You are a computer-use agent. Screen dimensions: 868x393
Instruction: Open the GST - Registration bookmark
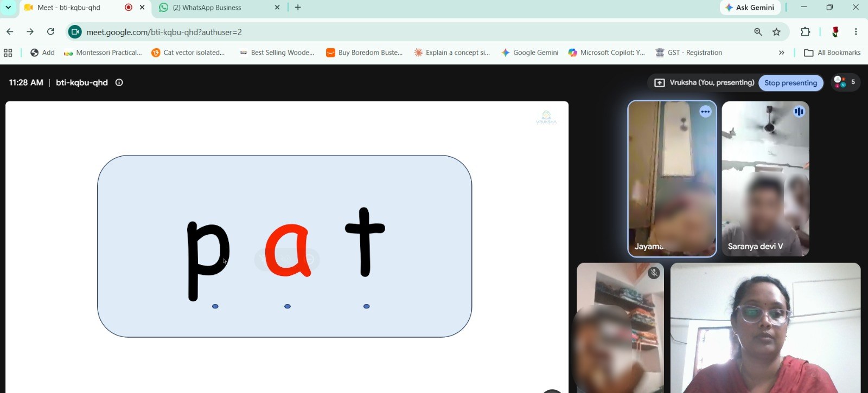(x=688, y=53)
